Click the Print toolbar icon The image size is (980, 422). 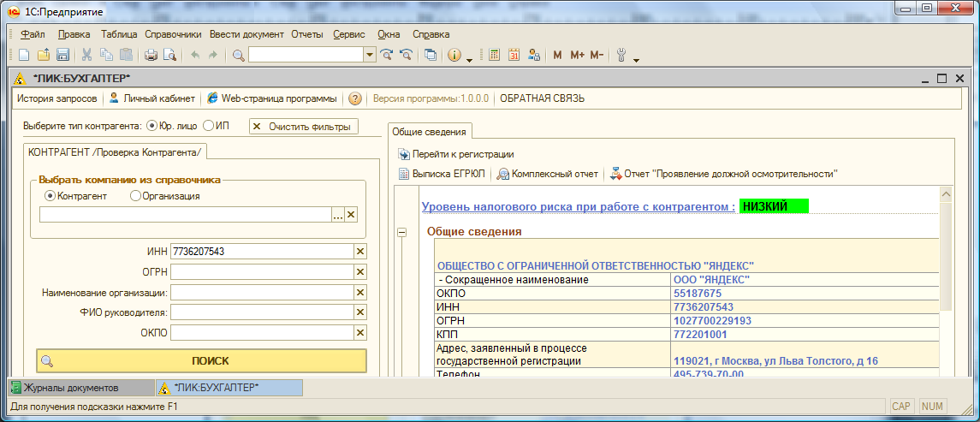(x=151, y=55)
